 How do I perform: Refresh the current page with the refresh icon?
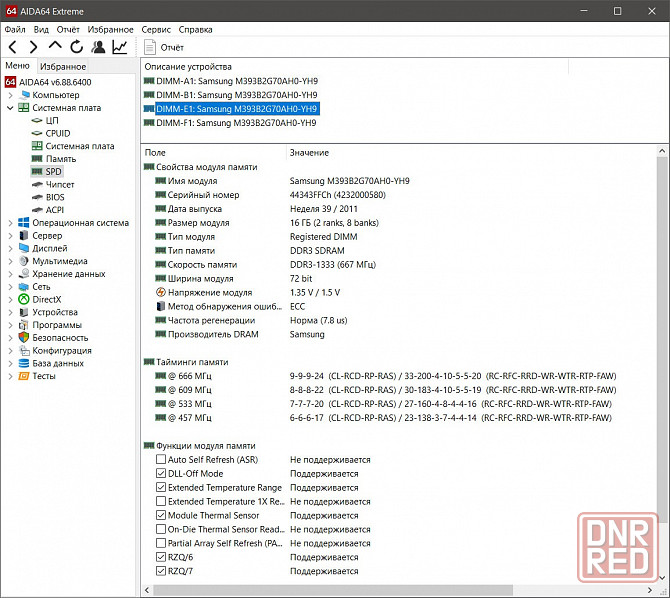click(76, 47)
